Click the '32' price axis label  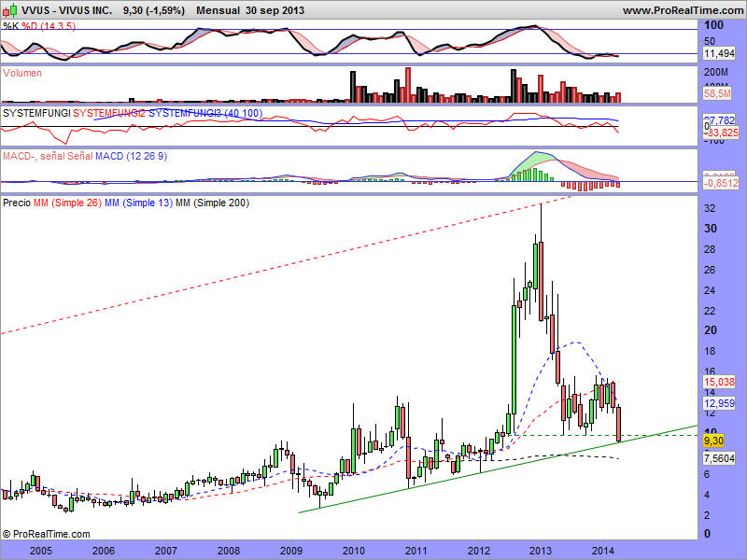710,208
